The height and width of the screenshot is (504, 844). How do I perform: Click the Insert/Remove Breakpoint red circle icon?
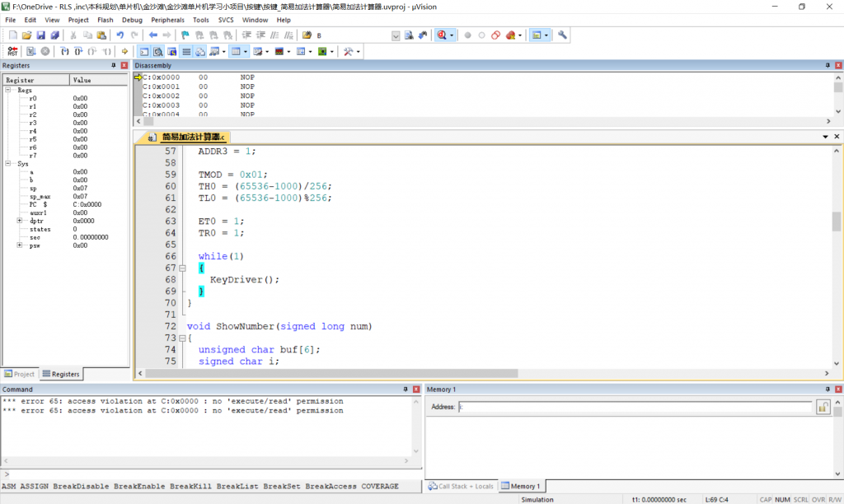[x=467, y=35]
